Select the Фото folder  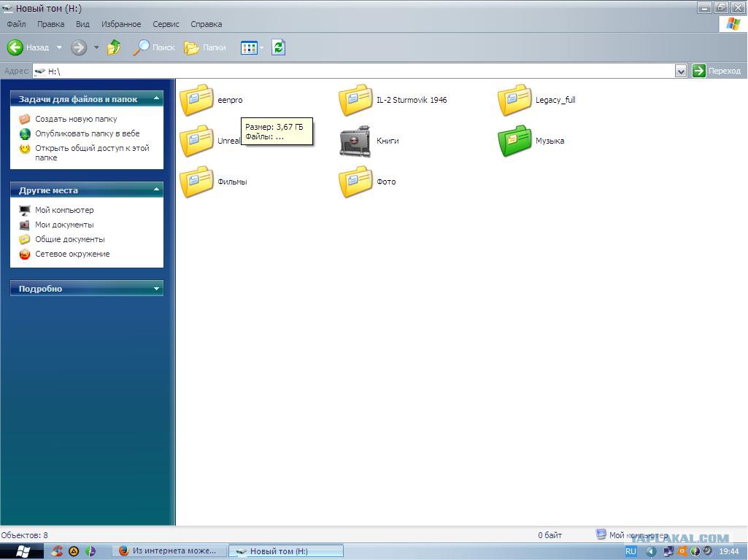367,182
